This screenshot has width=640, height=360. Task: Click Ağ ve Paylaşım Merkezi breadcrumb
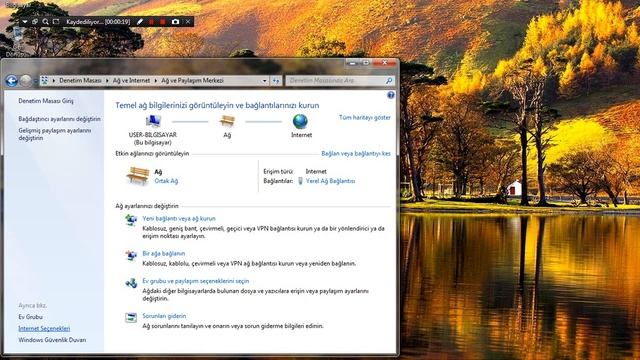[192, 80]
